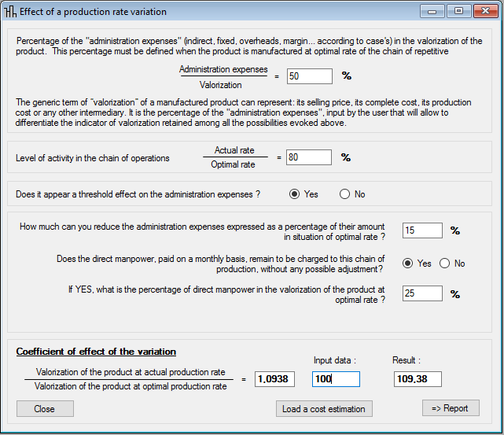Click the app icon in the title bar
Viewport: 504px width, 435px height.
(12, 11)
